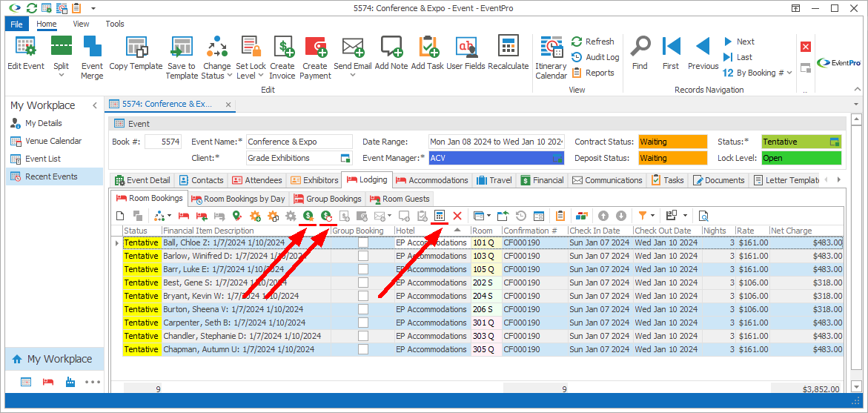The width and height of the screenshot is (868, 413).
Task: Switch to the View ribbon tab
Action: 81,24
